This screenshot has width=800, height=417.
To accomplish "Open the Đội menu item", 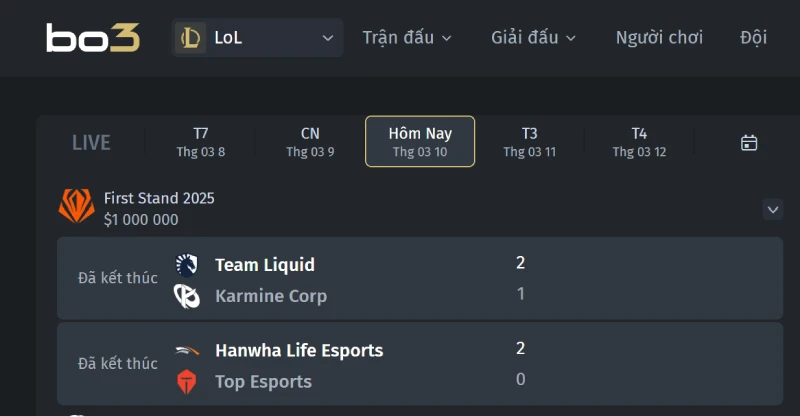I will (x=753, y=38).
